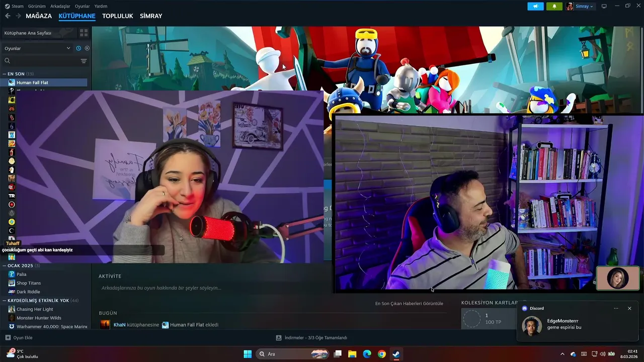Select Human Fall Flat in library list
The height and width of the screenshot is (362, 644).
pyautogui.click(x=45, y=82)
